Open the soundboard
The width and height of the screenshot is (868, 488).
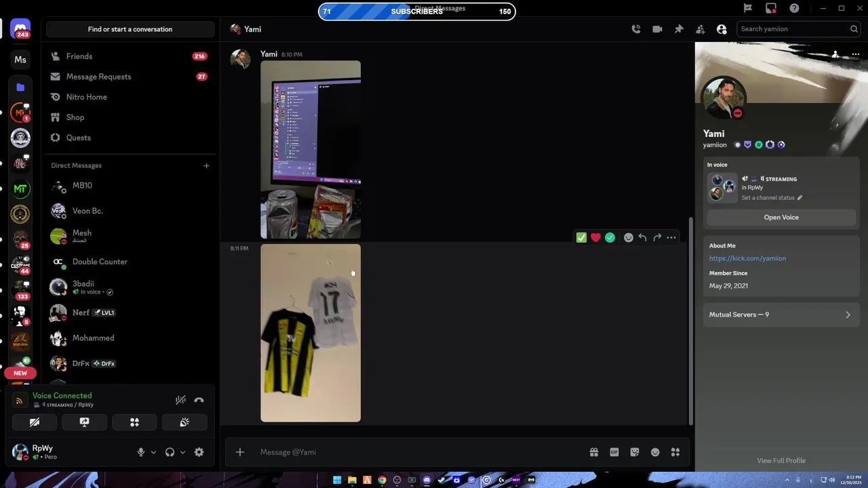[184, 422]
